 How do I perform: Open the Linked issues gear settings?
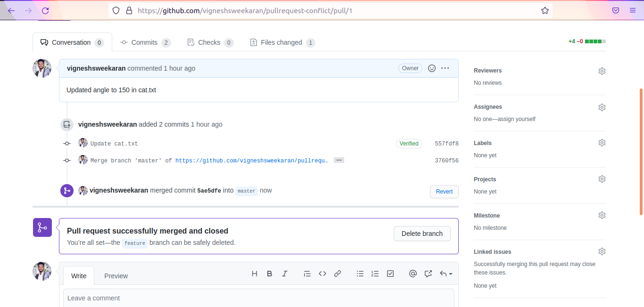point(602,251)
